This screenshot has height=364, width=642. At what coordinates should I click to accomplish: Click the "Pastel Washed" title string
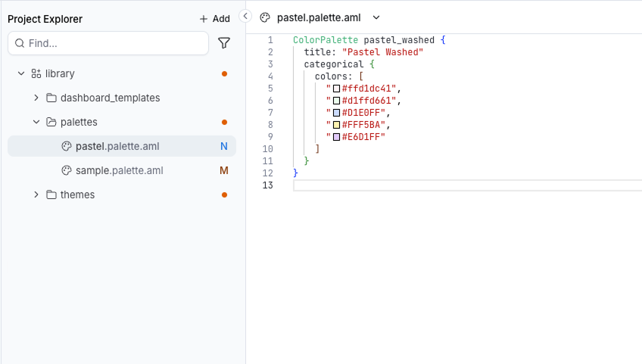382,52
